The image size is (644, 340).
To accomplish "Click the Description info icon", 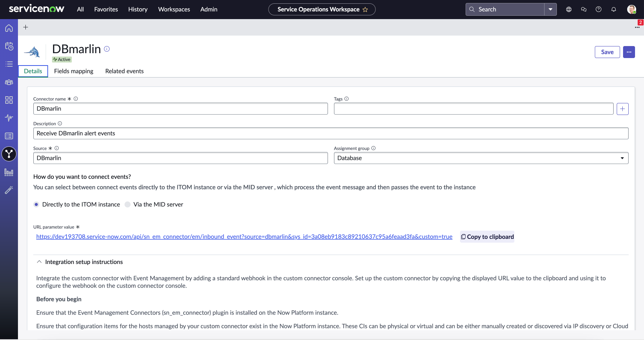I will (x=60, y=124).
